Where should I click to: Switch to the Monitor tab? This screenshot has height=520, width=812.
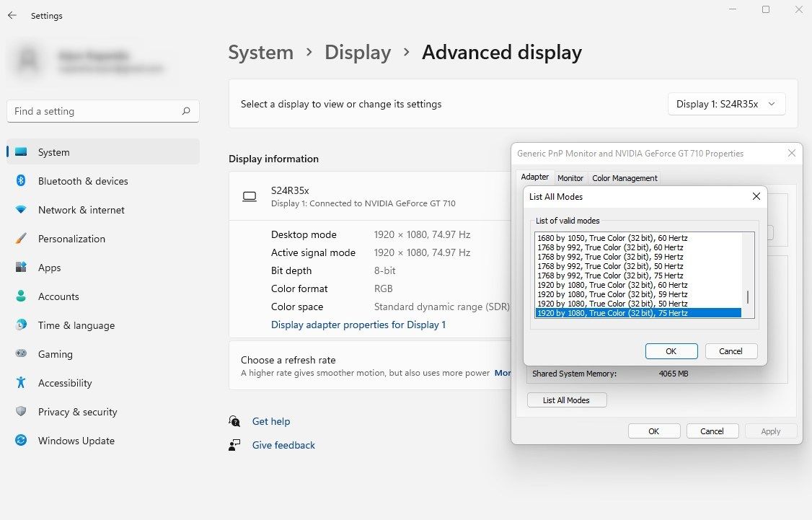[x=570, y=178]
